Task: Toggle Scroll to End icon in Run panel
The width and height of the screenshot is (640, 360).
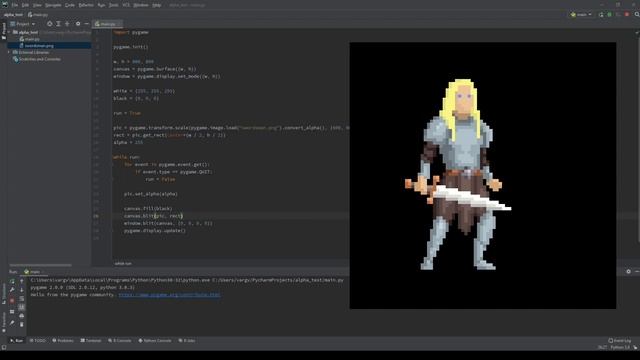Action: click(22, 307)
